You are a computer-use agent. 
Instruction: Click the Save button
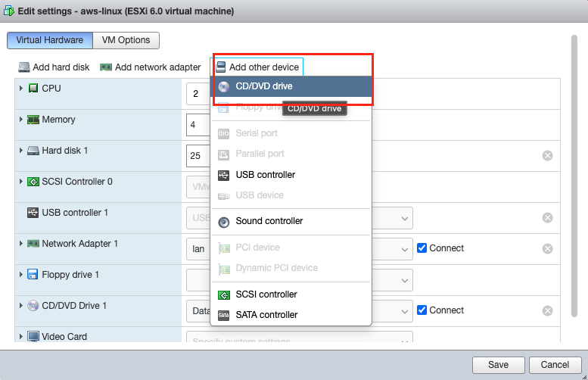click(x=498, y=365)
